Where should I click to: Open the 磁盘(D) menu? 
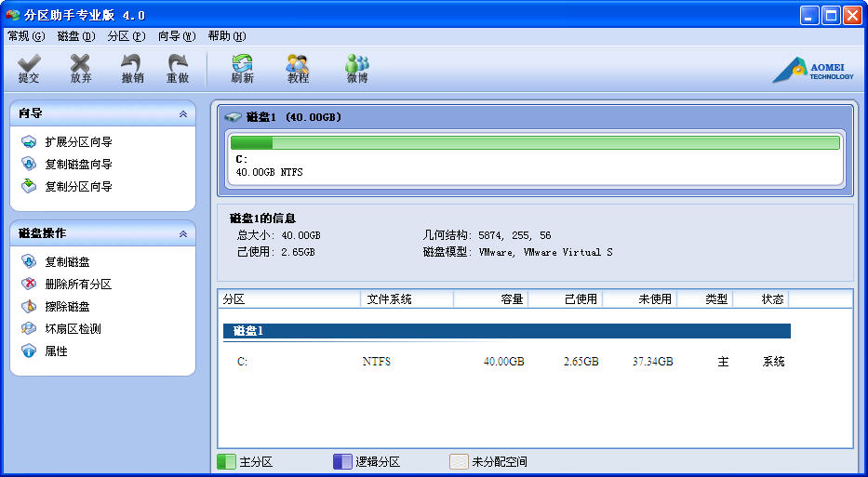[x=75, y=36]
